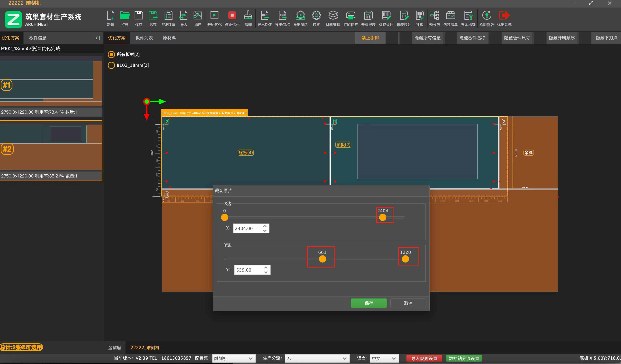This screenshot has height=364, width=621.
Task: Open the 原材料 tab
Action: [169, 38]
